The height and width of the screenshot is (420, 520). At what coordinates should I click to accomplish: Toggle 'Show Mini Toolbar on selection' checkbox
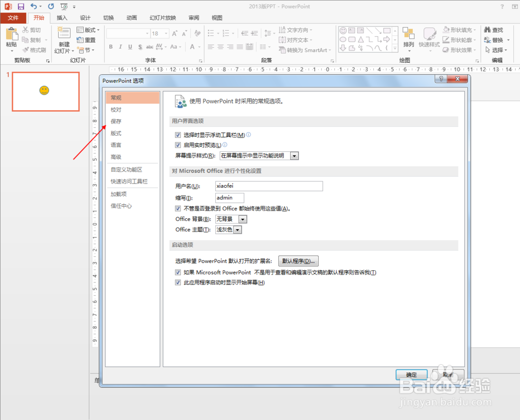(178, 135)
